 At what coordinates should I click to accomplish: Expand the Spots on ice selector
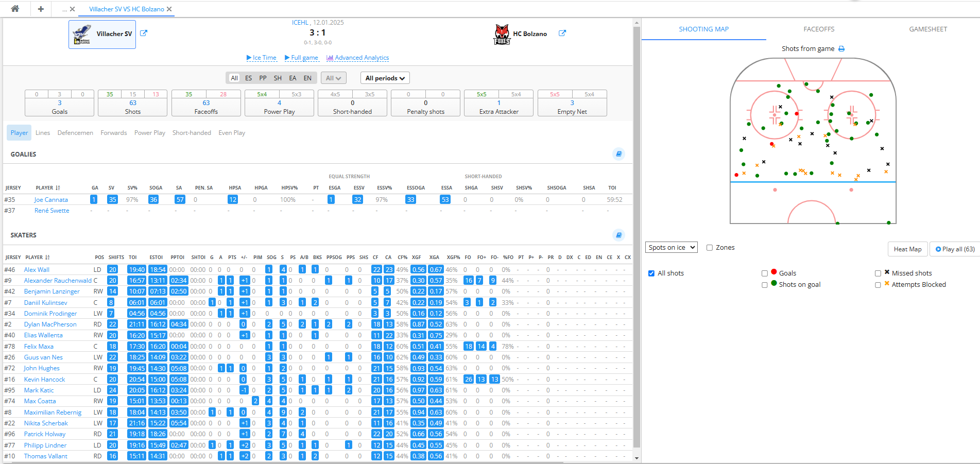coord(671,248)
